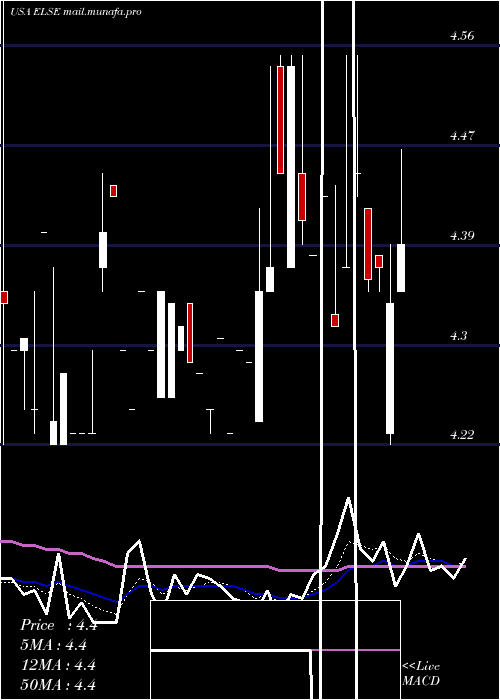Click the 4.47 price axis label

coord(462,136)
